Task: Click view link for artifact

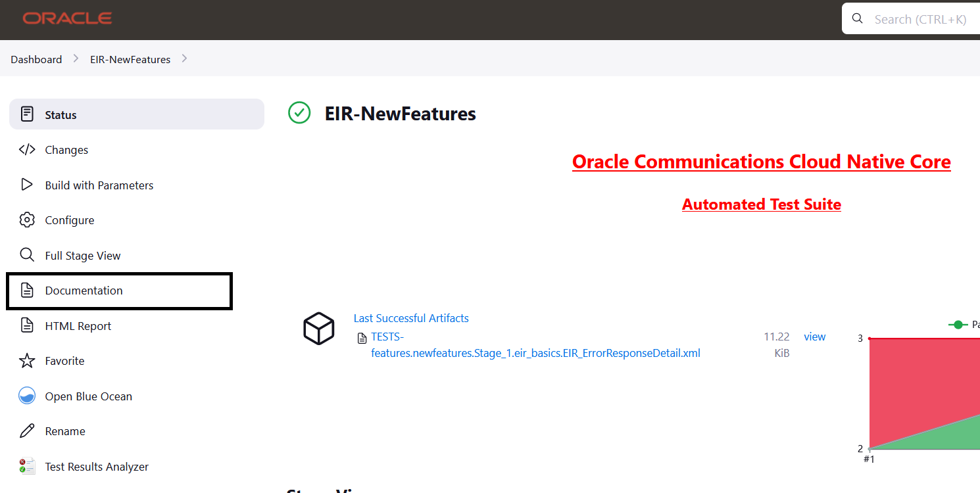Action: (814, 337)
